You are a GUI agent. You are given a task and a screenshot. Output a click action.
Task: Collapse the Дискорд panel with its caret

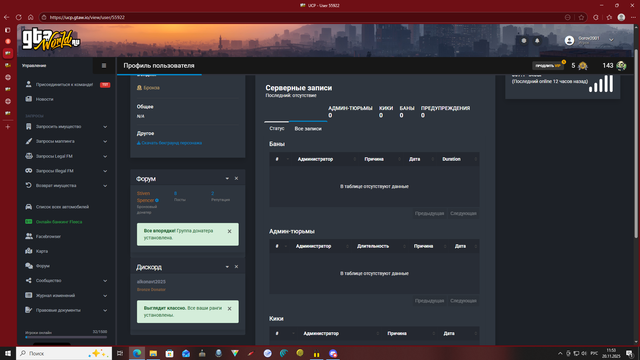coord(227,267)
